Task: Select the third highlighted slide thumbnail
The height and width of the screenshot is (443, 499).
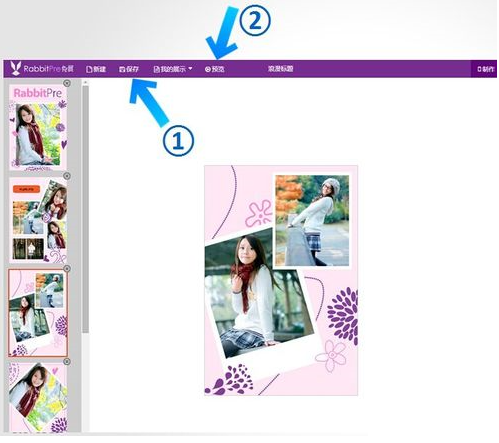Action: pyautogui.click(x=38, y=313)
